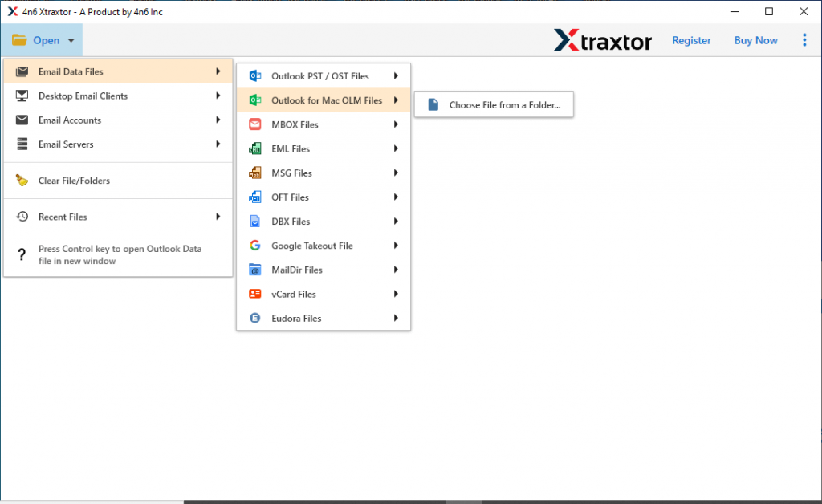
Task: Select the green EML Files icon
Action: click(257, 148)
